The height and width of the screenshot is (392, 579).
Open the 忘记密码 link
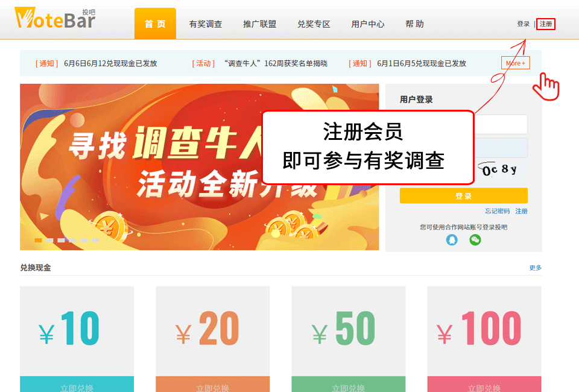[497, 211]
